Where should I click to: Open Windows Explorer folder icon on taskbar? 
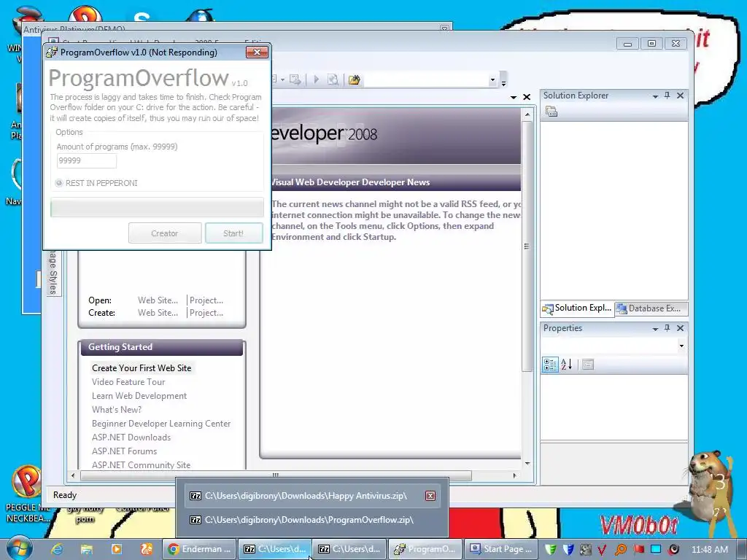pos(87,549)
